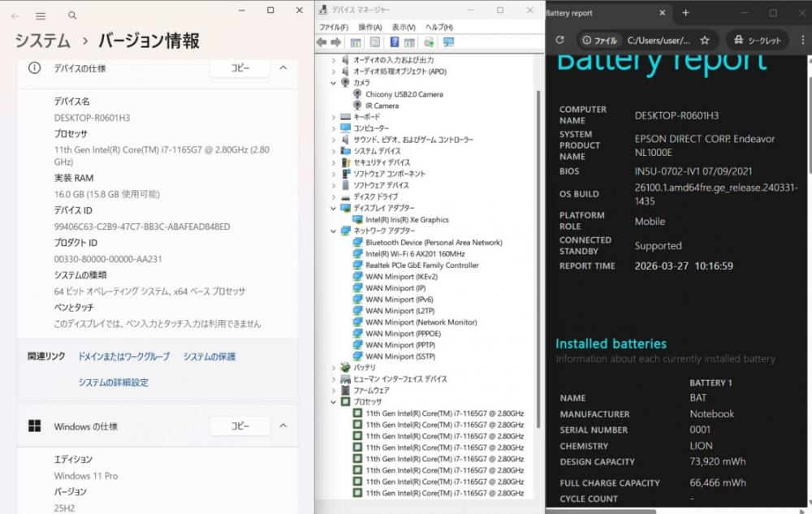Click the 66,466 mWh full charge value

[718, 482]
